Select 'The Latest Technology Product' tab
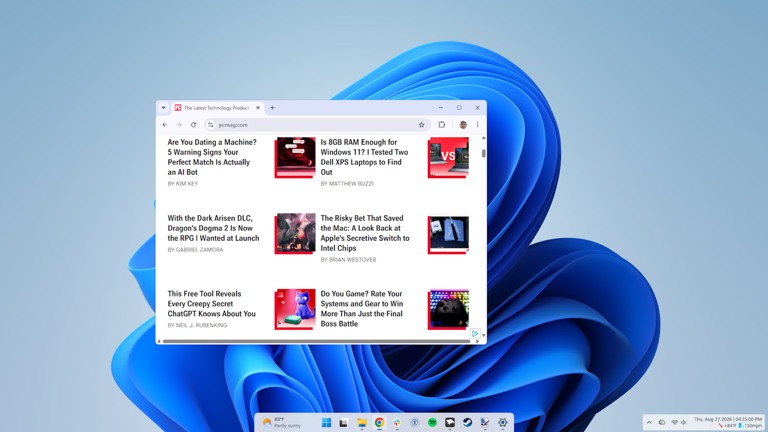 (x=216, y=108)
